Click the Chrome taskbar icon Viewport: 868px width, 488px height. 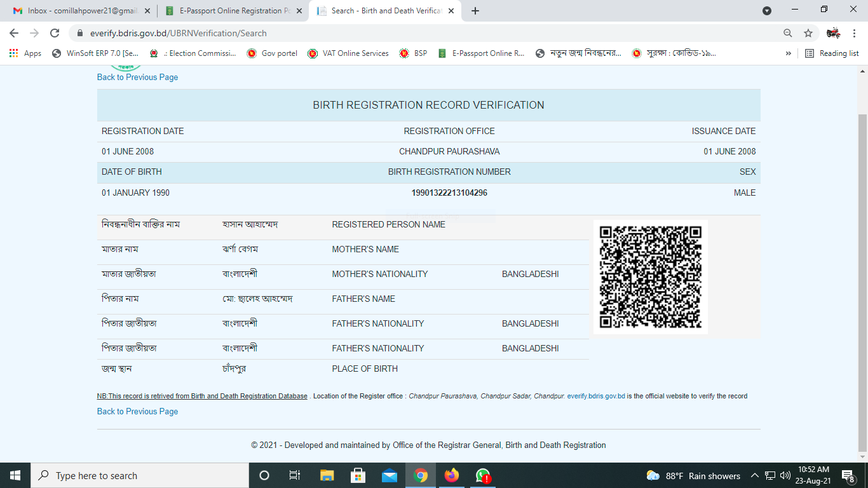click(421, 475)
